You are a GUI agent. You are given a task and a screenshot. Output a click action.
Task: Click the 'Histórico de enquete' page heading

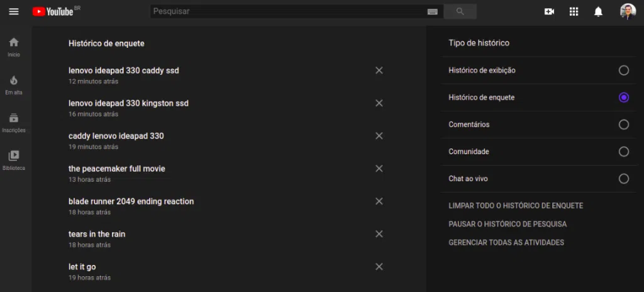pyautogui.click(x=106, y=43)
